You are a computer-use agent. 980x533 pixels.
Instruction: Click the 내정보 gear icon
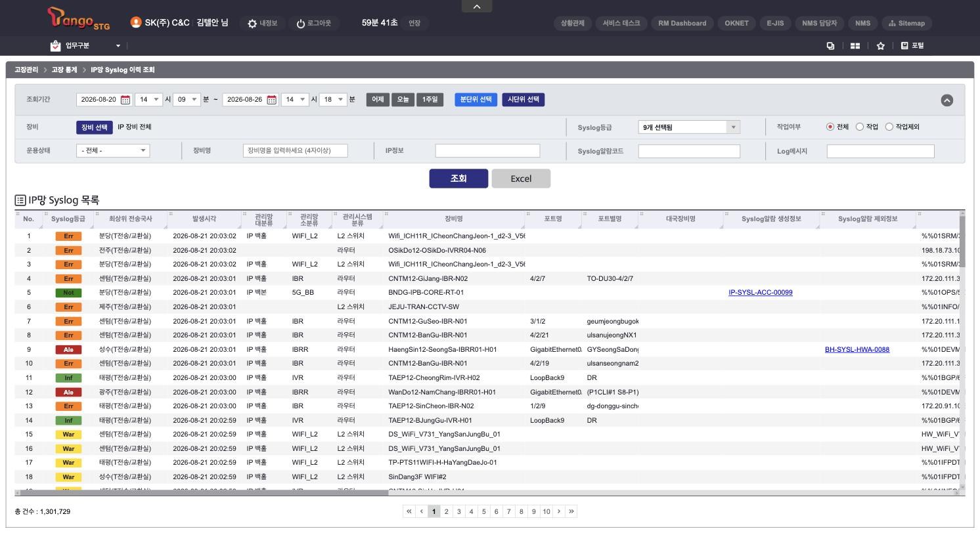click(252, 24)
